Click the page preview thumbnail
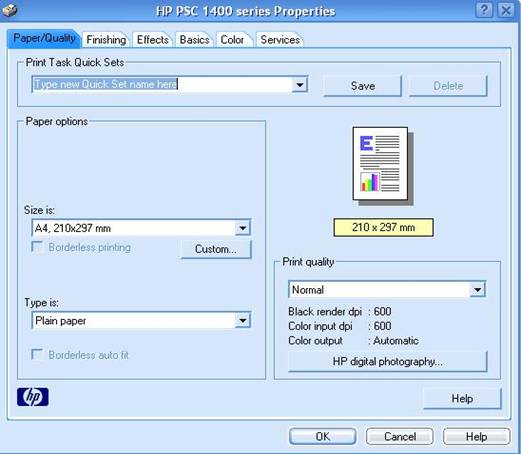This screenshot has width=521, height=454. click(383, 166)
